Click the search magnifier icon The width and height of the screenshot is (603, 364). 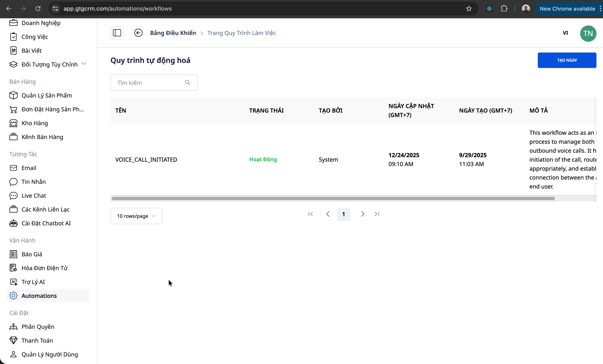coord(188,83)
